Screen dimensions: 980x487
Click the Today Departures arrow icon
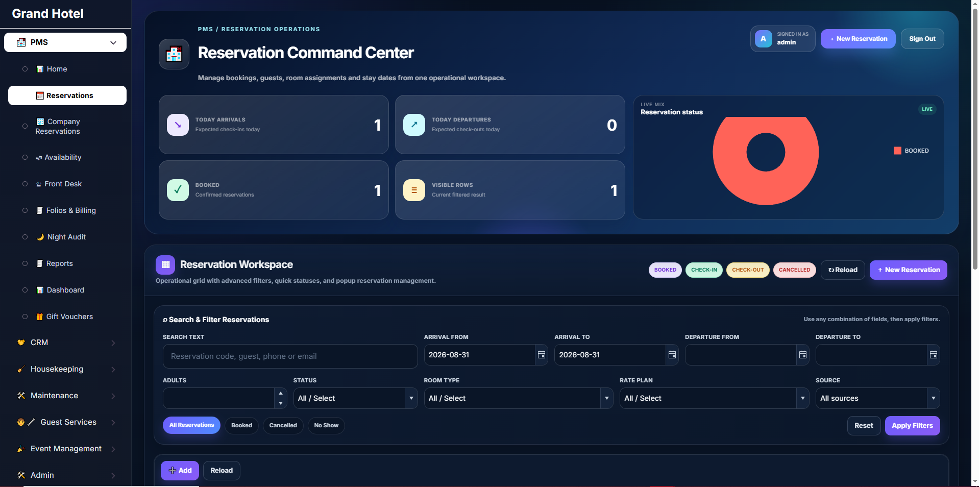point(414,125)
